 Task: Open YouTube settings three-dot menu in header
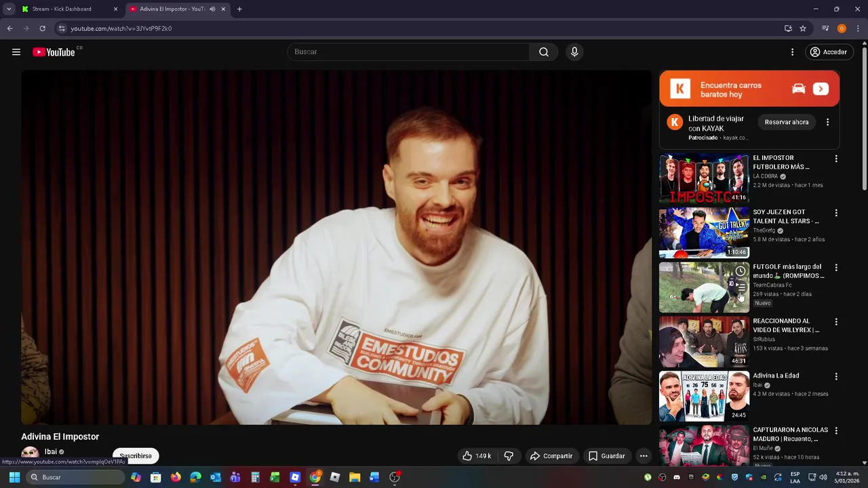coord(792,52)
